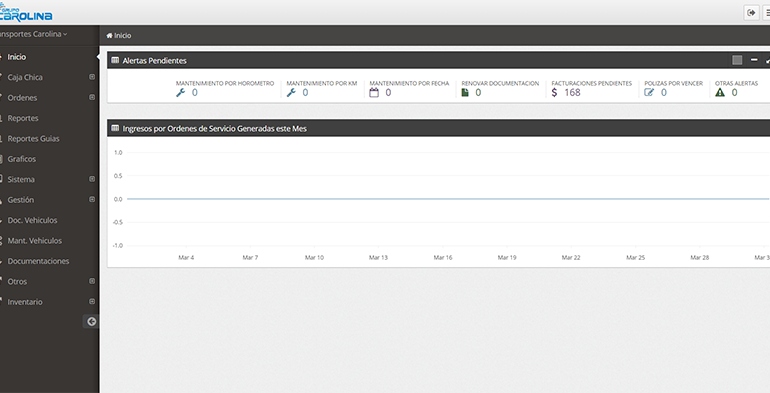Screen dimensions: 770x393
Task: Click the Ingresos por Ordenes de Servicio title
Action: click(x=215, y=129)
